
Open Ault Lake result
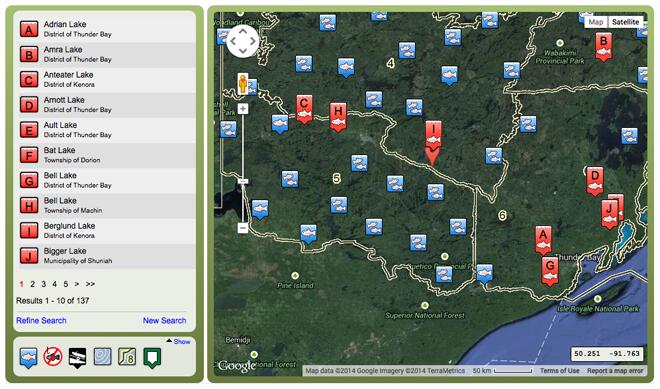click(x=107, y=130)
